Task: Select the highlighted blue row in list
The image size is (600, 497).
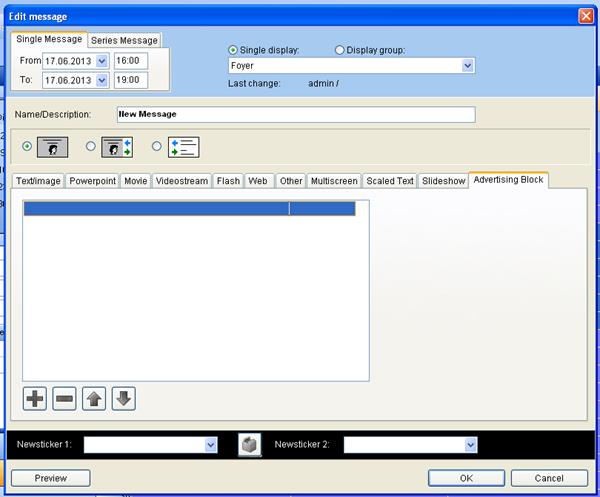Action: click(x=189, y=209)
